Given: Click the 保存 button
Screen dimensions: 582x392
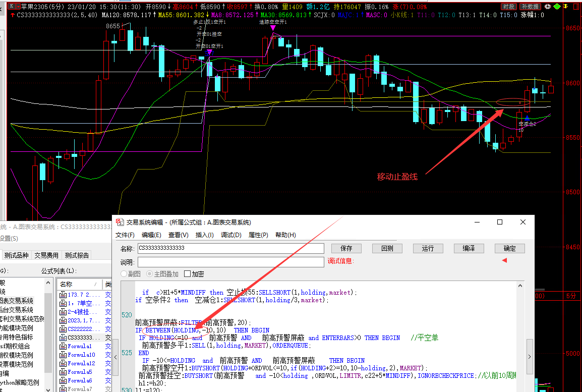Looking at the screenshot, I should click(x=346, y=248).
